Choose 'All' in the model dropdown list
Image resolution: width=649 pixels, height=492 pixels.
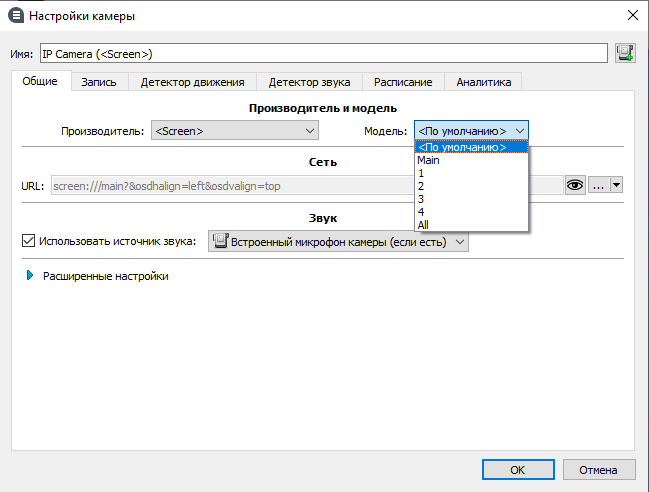[424, 225]
